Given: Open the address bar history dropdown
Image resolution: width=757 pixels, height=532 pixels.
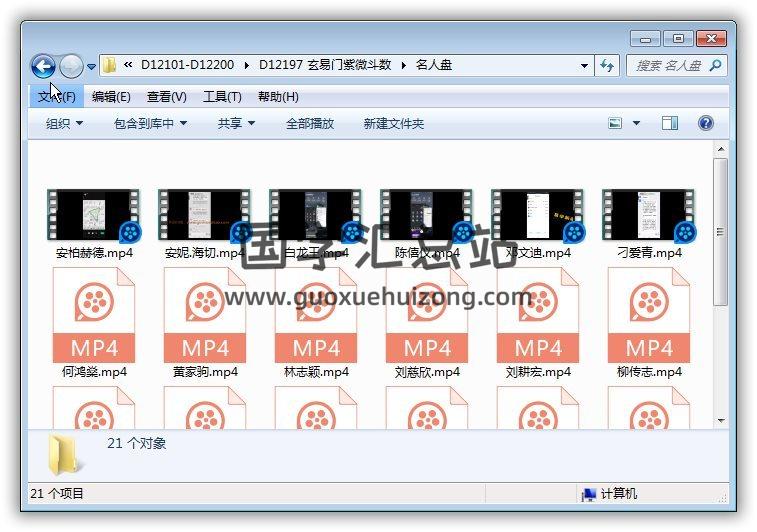Looking at the screenshot, I should point(584,66).
